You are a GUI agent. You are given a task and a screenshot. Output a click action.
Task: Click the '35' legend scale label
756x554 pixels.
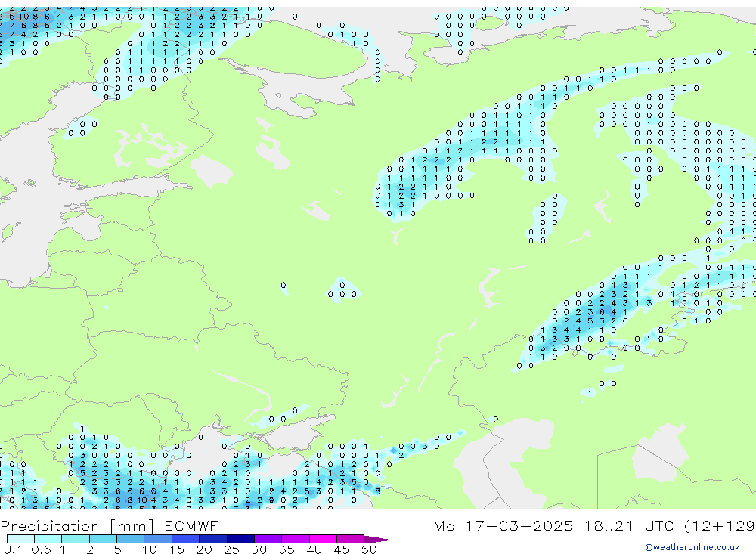point(287,549)
